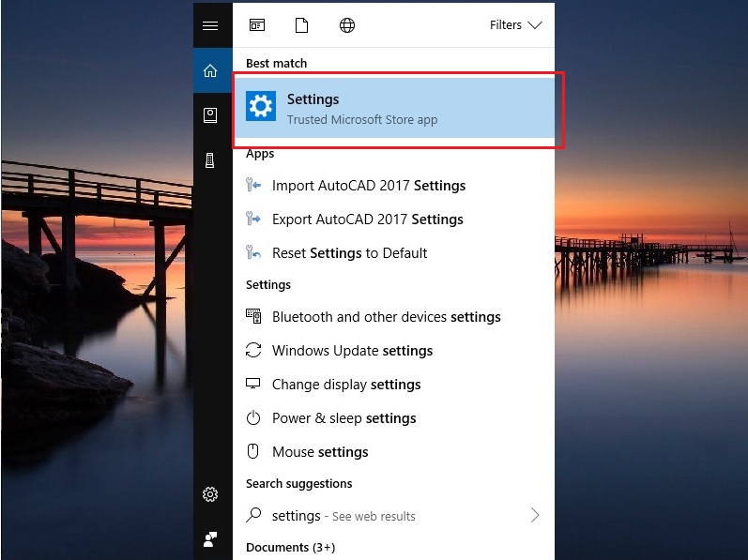Expand the Filters dropdown
Image resolution: width=748 pixels, height=560 pixels.
click(x=515, y=25)
